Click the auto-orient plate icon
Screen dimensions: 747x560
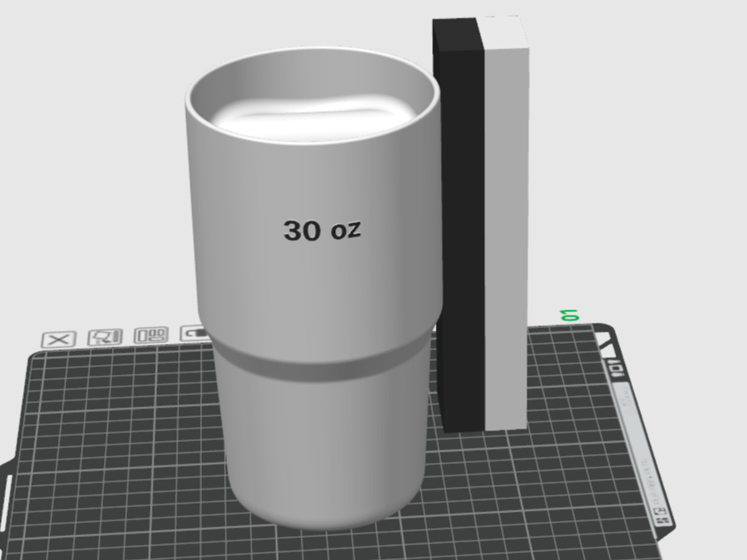point(105,337)
